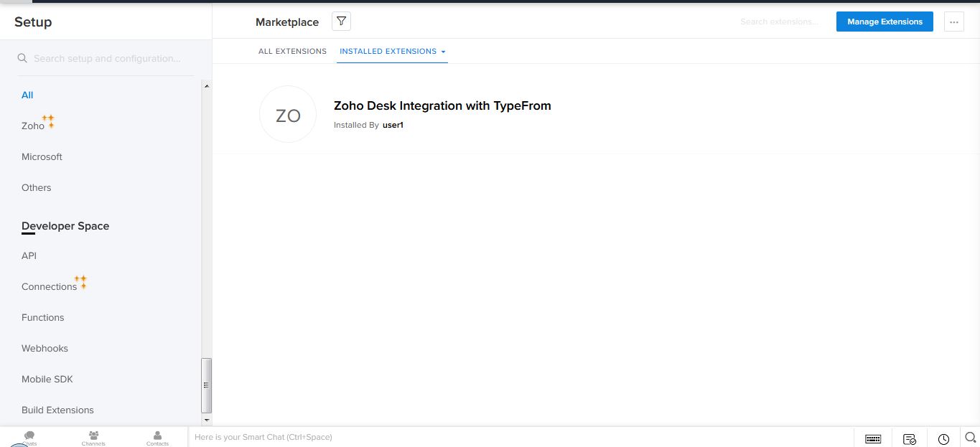Expand the Installed Extensions dropdown arrow

pos(444,52)
